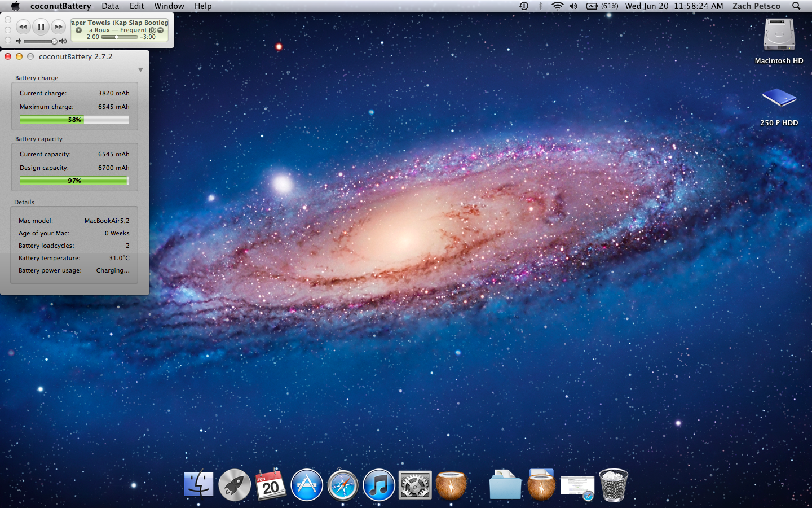Viewport: 812px width, 508px height.
Task: Open the Window menu
Action: [169, 6]
